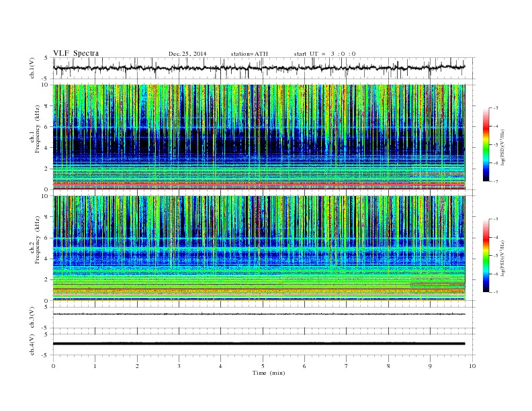The width and height of the screenshot is (532, 411).
Task: Click the thick ch.4 voltage trace
Action: tap(259, 344)
